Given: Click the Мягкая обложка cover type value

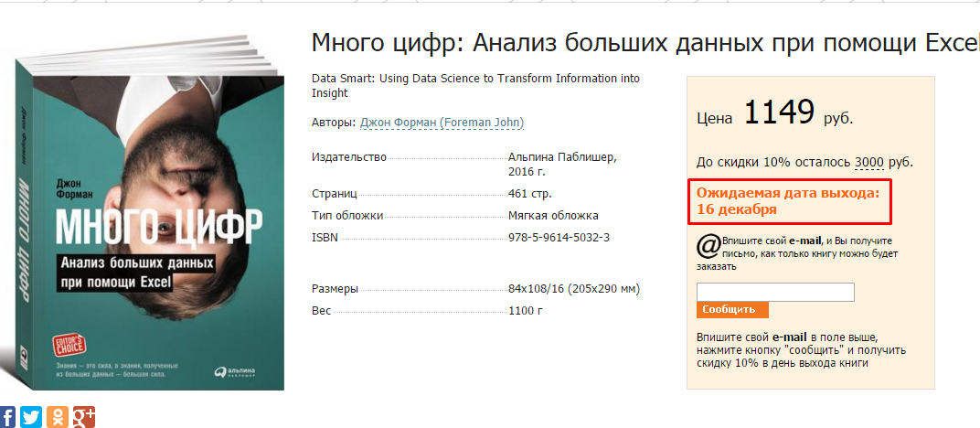Looking at the screenshot, I should (x=553, y=216).
